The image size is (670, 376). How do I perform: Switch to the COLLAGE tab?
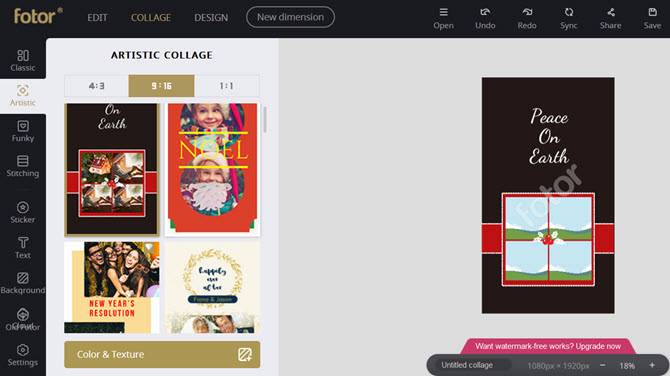151,18
